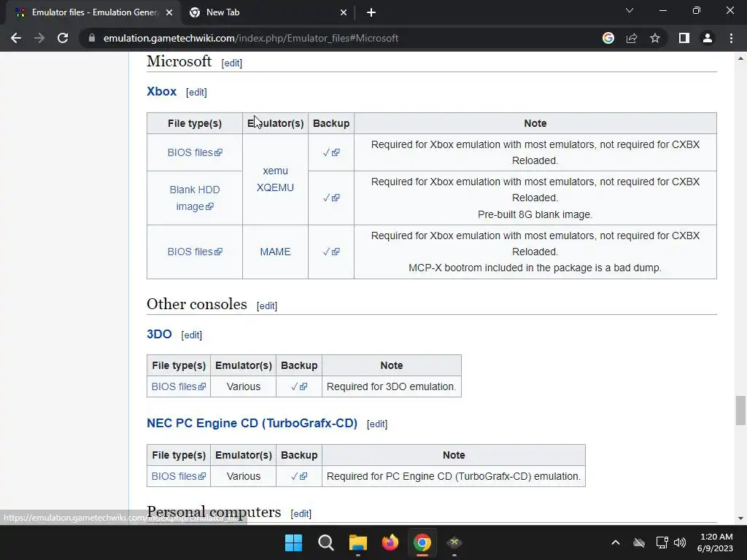Open BIOS files link for xemu row

click(x=194, y=152)
